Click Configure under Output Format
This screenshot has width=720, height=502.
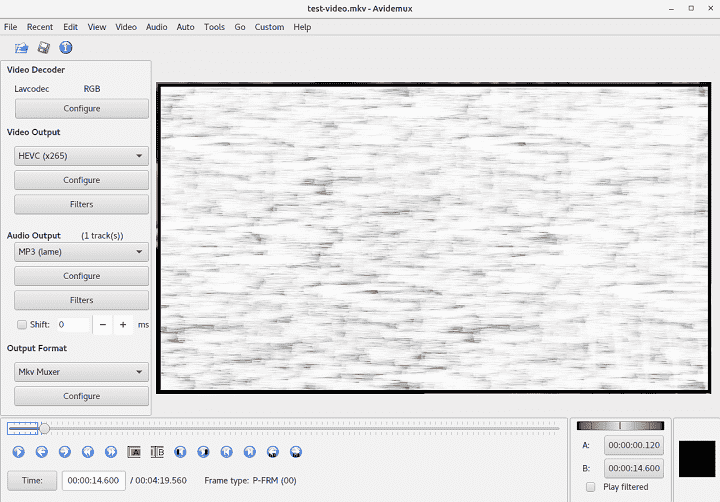click(x=81, y=396)
